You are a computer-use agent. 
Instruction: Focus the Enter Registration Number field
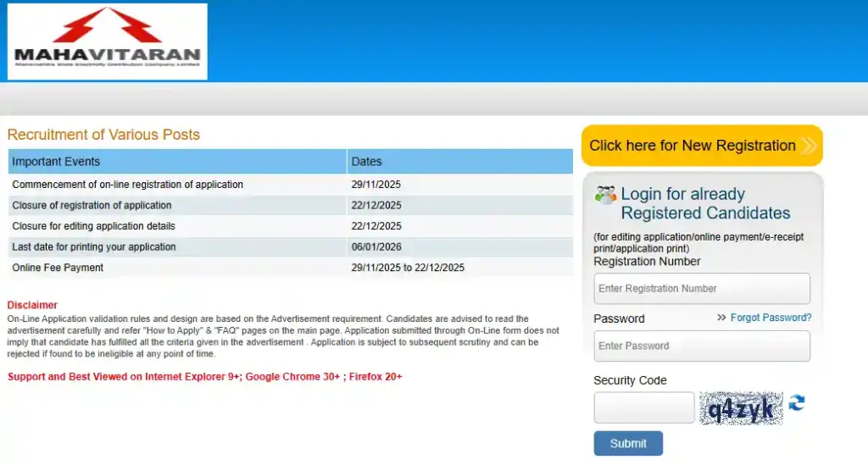tap(701, 289)
